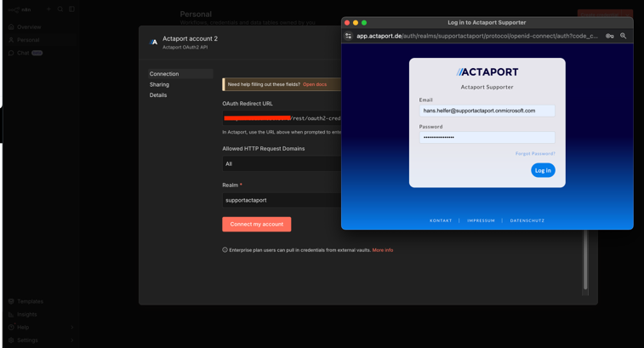Click the plus icon in n8n sidebar
Screen dimensions: 644x348
pos(48,9)
